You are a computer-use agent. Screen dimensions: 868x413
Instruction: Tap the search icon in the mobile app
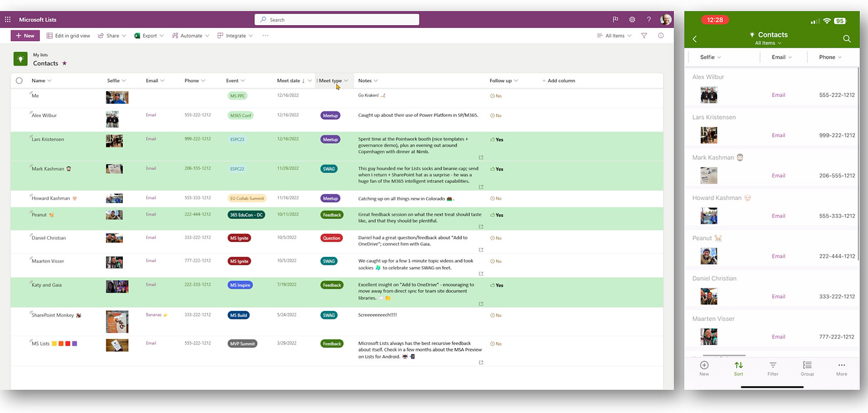pos(847,39)
